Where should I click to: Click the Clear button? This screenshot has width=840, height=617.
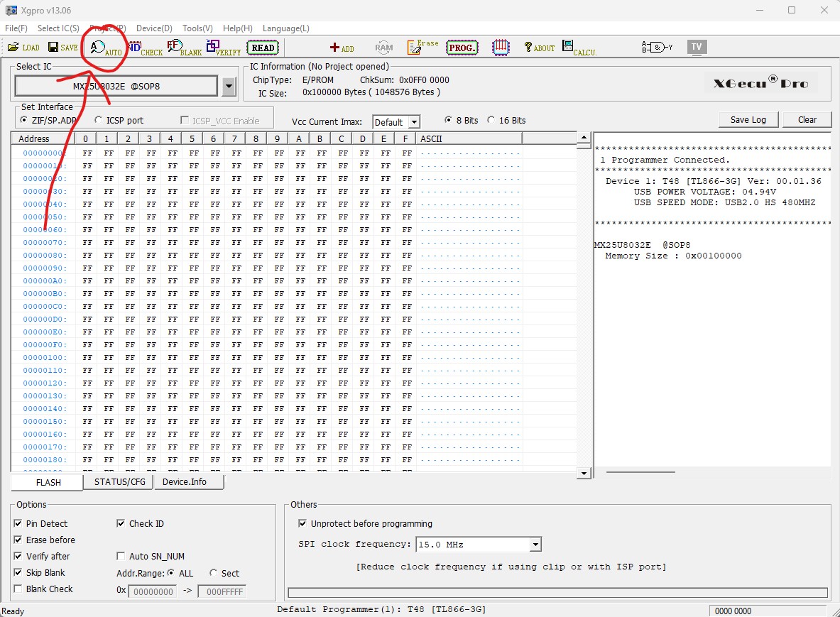(x=807, y=119)
